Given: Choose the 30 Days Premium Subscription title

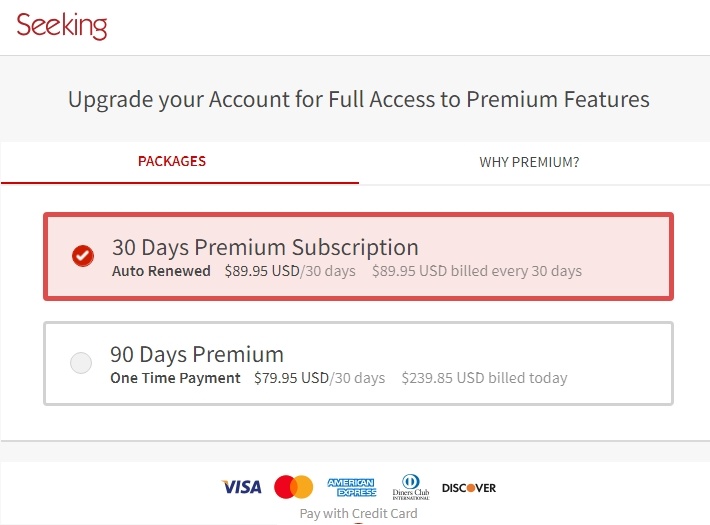Looking at the screenshot, I should click(x=265, y=247).
